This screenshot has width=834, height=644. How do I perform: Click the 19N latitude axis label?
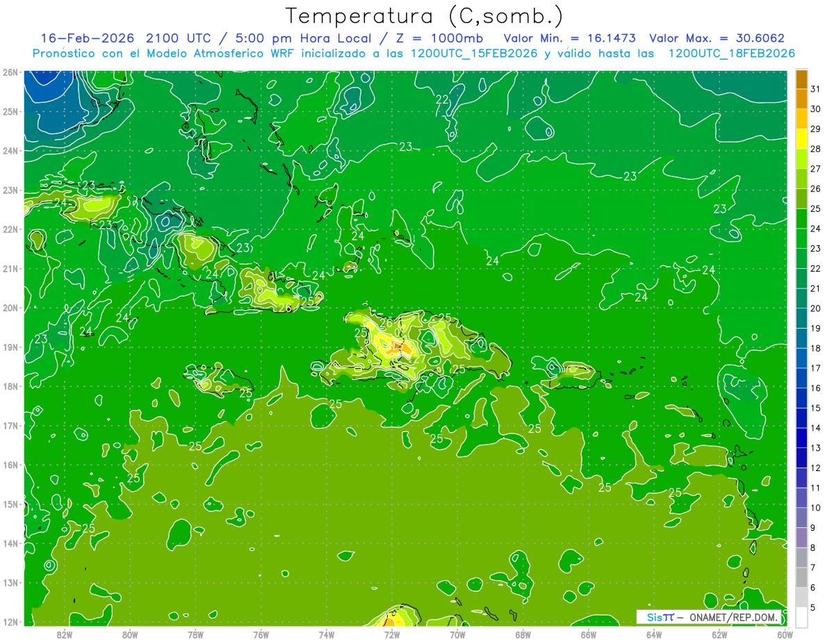point(10,347)
